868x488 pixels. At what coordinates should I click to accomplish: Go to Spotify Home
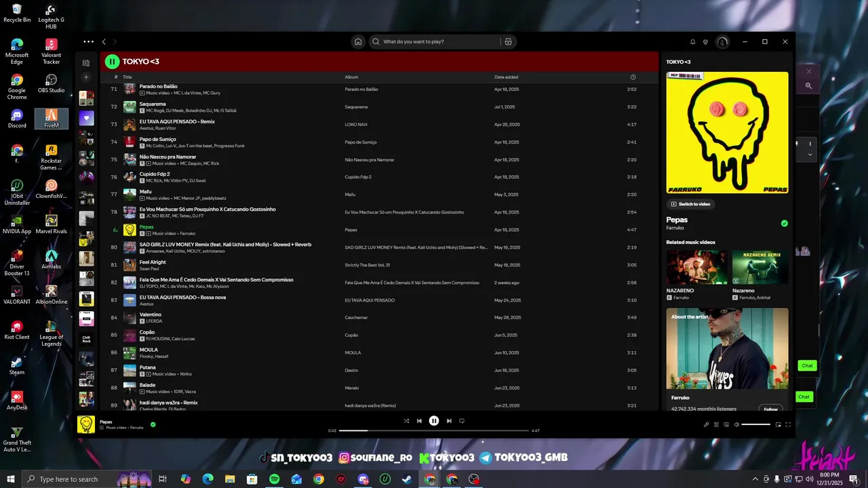pos(358,41)
